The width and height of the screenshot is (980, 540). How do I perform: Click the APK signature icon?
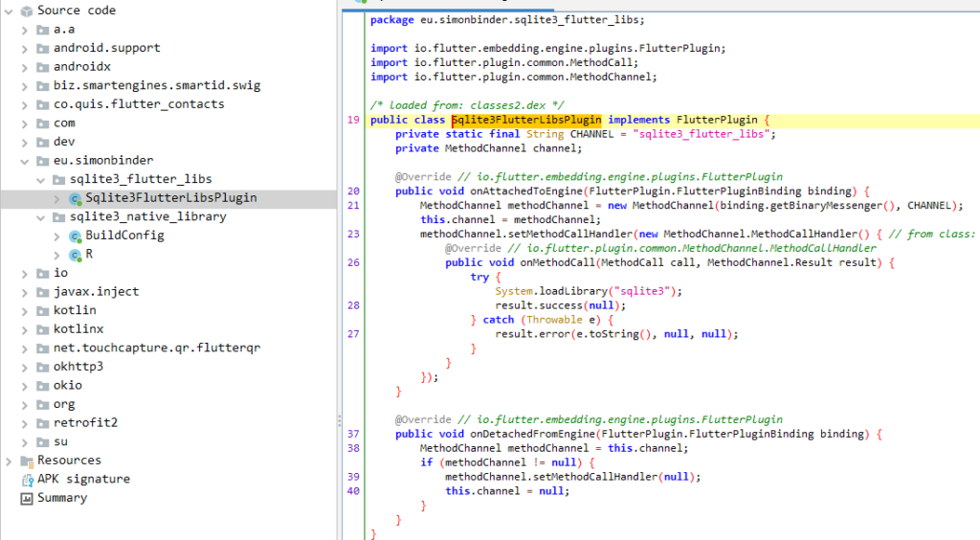point(26,480)
